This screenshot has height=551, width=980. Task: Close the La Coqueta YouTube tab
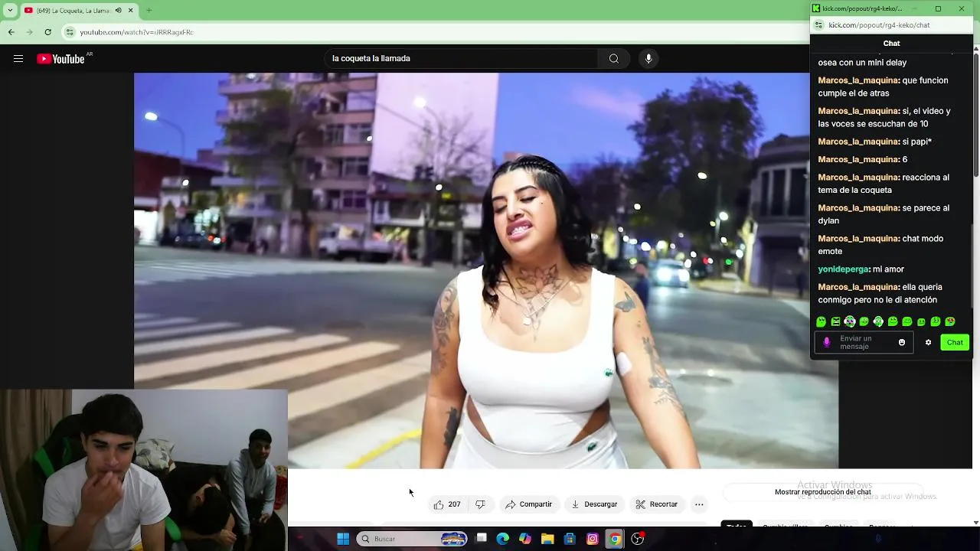coord(131,10)
